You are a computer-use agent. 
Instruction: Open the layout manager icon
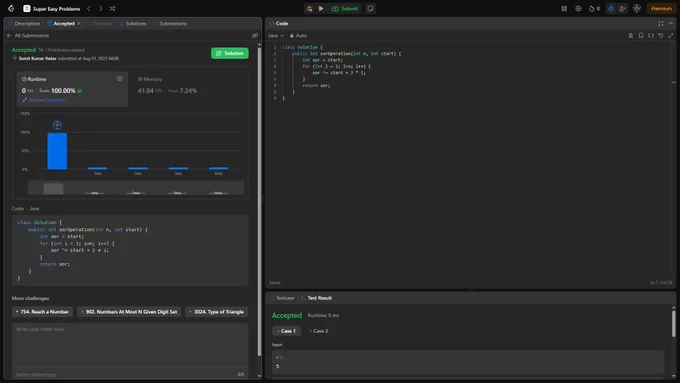click(564, 8)
